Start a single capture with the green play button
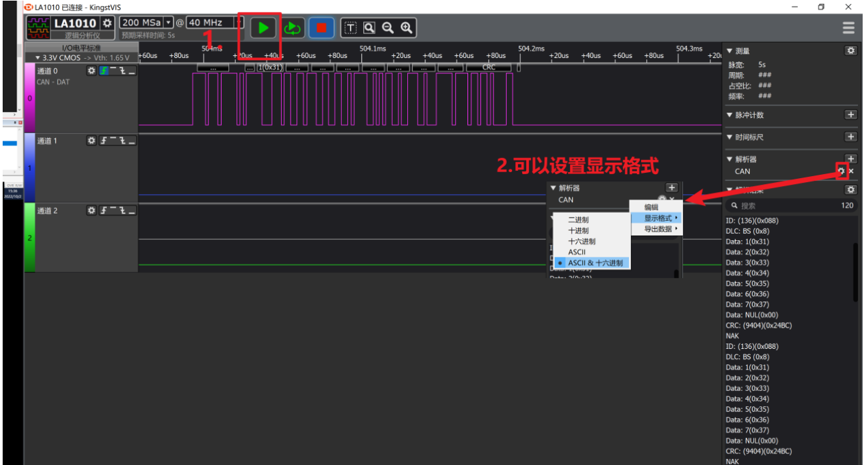 tap(264, 28)
